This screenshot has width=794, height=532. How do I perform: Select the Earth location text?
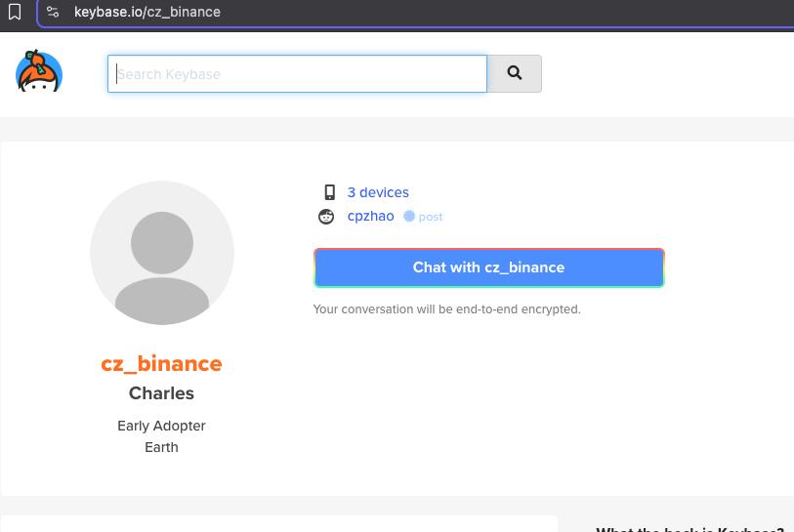[x=161, y=447]
